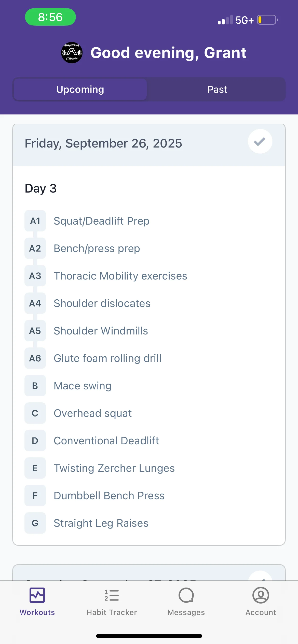Image resolution: width=298 pixels, height=644 pixels.
Task: Select the Shoulder Windmills exercise
Action: tap(101, 331)
